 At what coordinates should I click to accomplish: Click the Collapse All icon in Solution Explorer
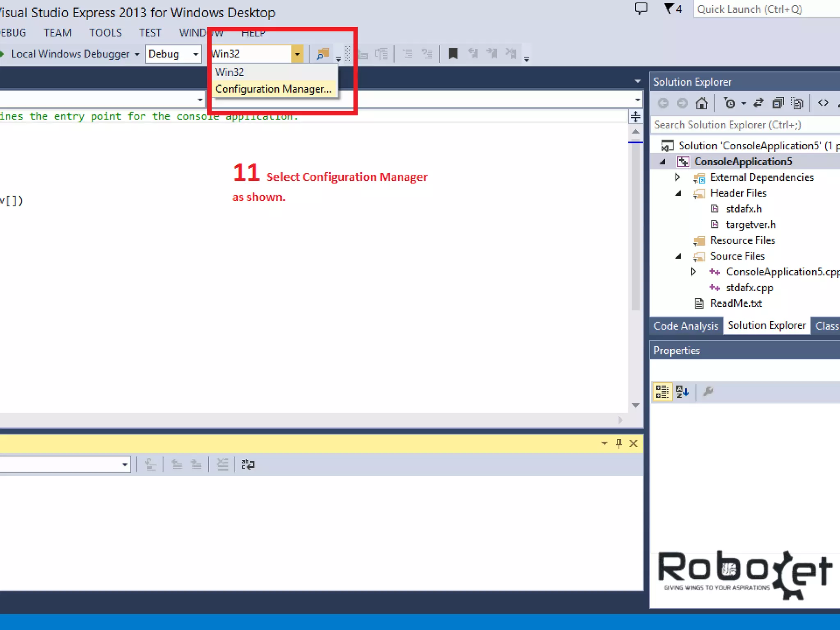click(x=778, y=103)
